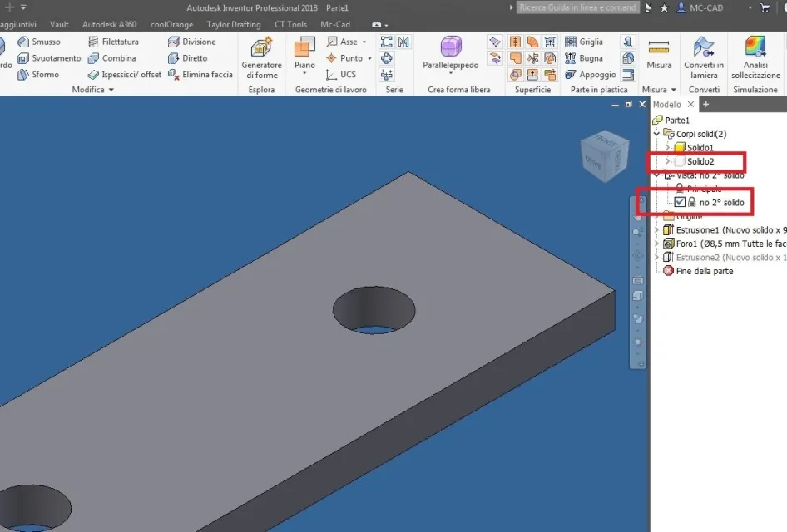Select the Elimina faccia tool
This screenshot has height=532, width=787.
click(200, 75)
